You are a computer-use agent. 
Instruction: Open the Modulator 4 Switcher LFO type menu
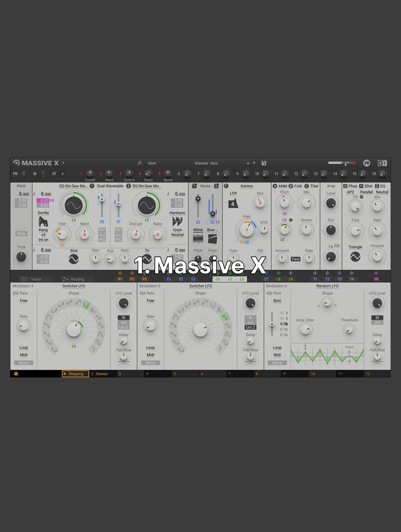point(74,286)
